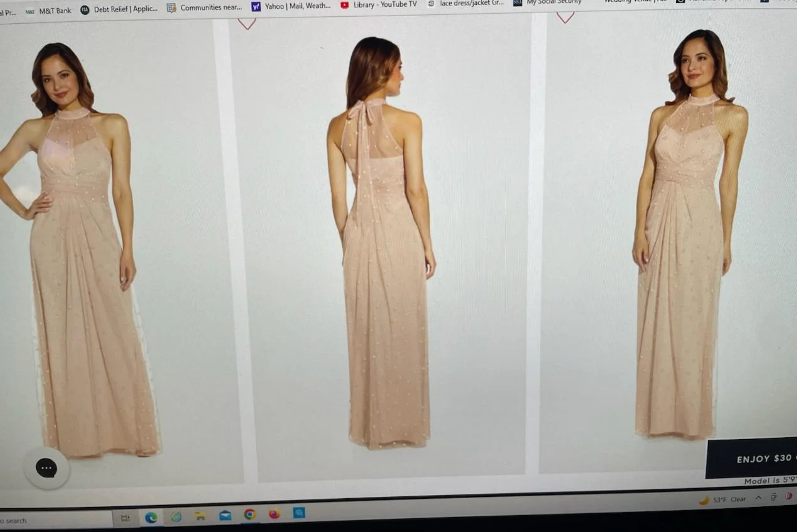Open Task View from the taskbar
Viewport: 797px width, 532px height.
coord(125,518)
